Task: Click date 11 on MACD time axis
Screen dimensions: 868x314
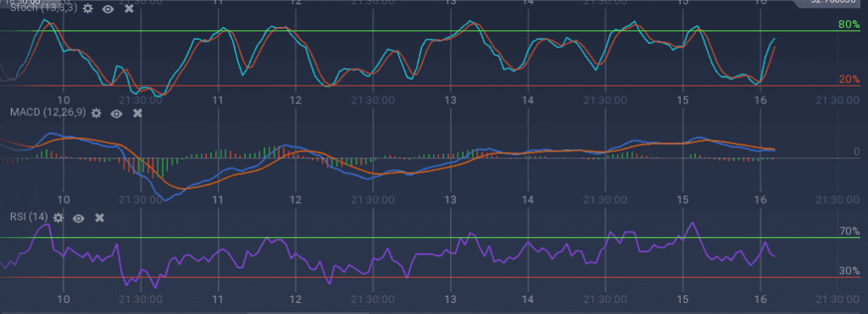Action: [x=218, y=200]
